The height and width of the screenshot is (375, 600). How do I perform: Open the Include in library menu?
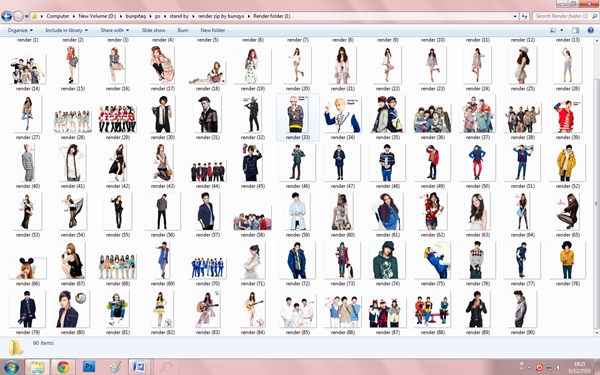coord(66,30)
